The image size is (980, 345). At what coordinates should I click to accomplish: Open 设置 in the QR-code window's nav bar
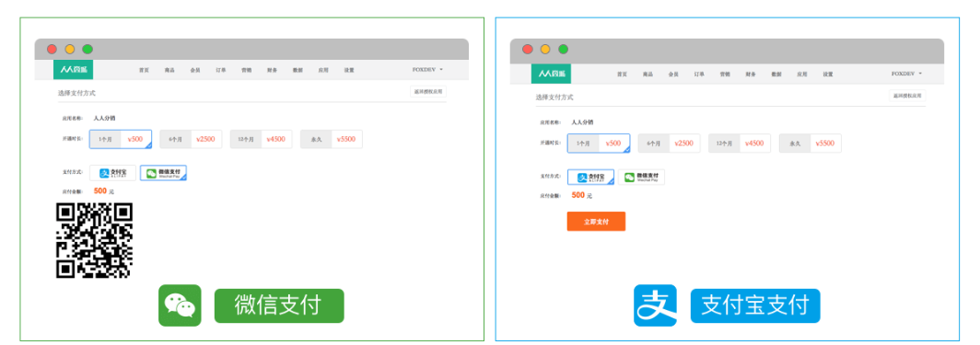(x=349, y=71)
